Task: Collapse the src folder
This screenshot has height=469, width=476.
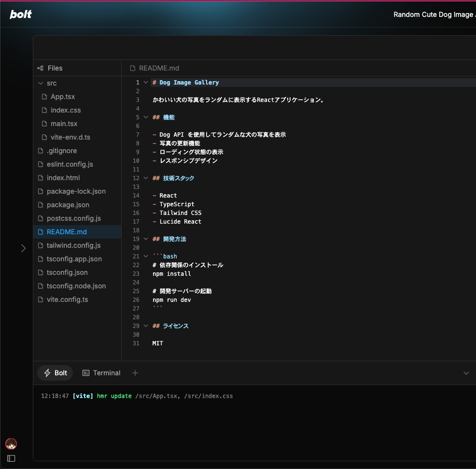Action: tap(41, 83)
